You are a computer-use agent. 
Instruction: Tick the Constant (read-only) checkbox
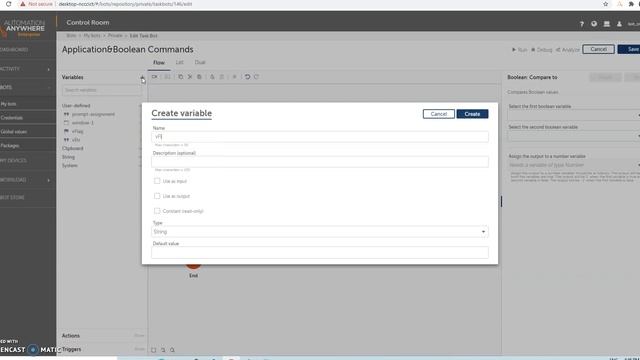tap(157, 211)
